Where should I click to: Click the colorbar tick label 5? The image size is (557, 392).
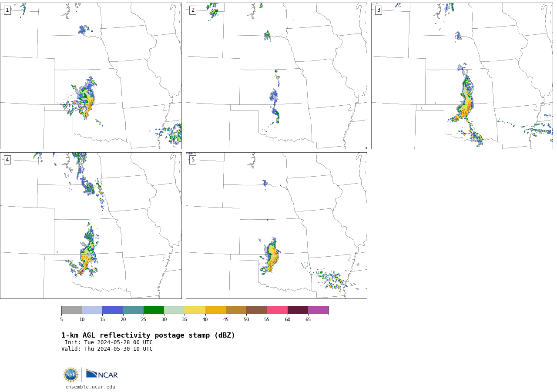point(61,320)
